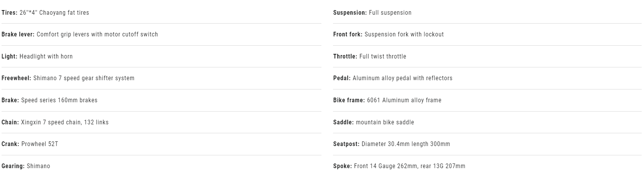
Task: Click the "Suspension fork with lockout" text
Action: (x=404, y=34)
